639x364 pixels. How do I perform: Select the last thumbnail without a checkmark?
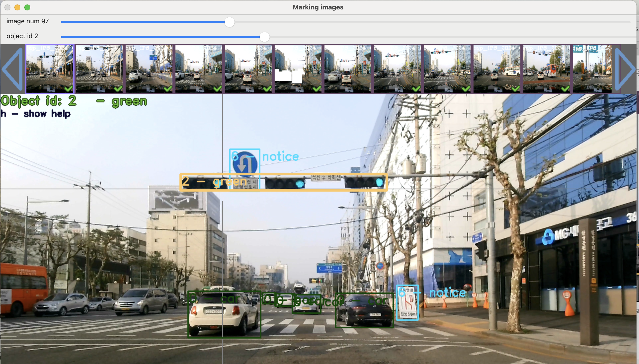(592, 69)
